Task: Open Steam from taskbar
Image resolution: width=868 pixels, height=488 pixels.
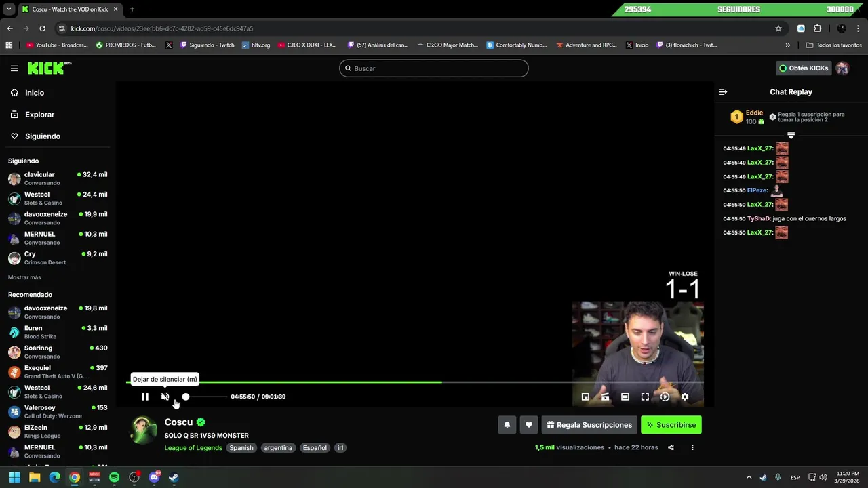Action: [x=174, y=477]
